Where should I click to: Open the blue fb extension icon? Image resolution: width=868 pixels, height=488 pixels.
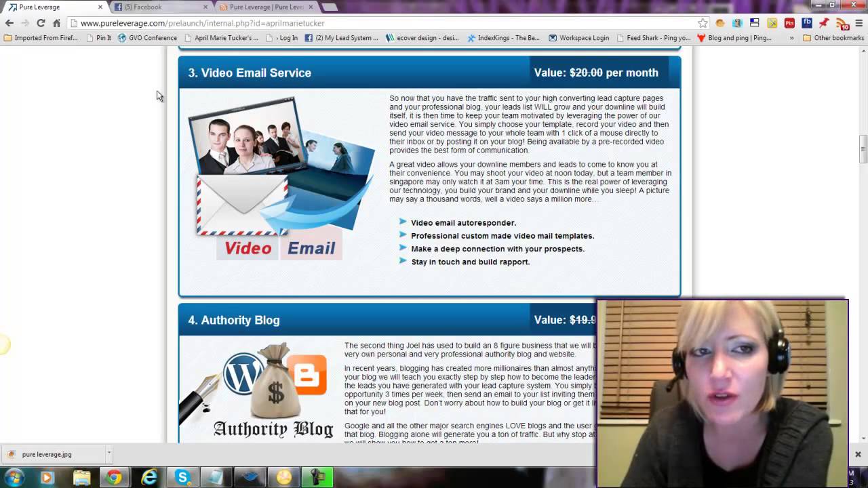806,23
